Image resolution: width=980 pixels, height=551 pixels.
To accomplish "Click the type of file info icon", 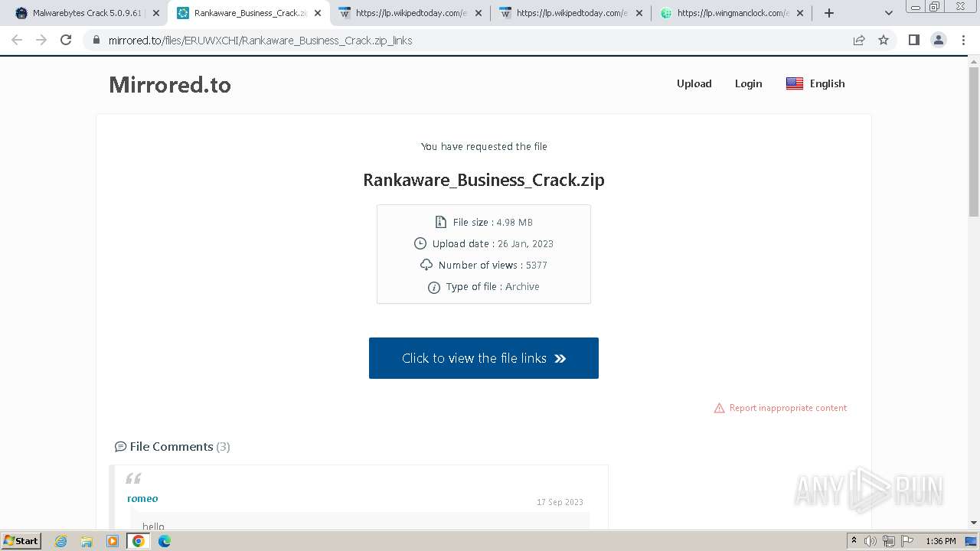I will point(434,287).
